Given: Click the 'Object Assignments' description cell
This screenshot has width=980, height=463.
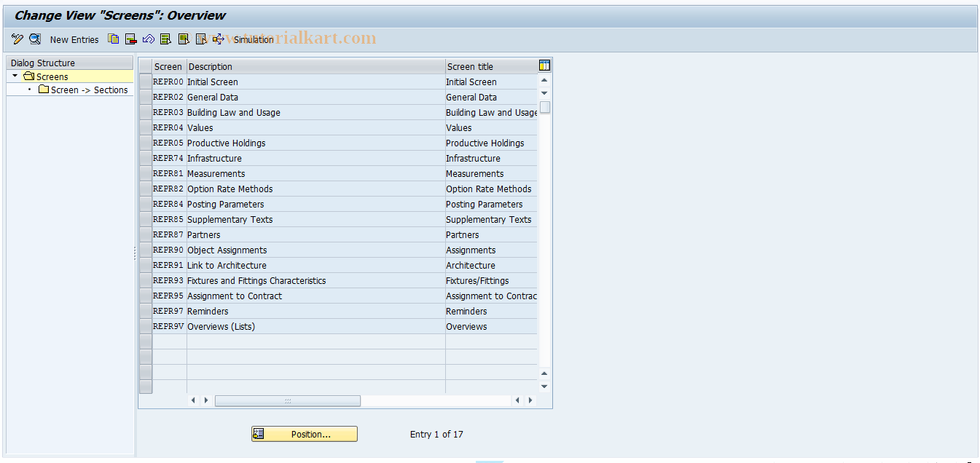Looking at the screenshot, I should click(316, 250).
